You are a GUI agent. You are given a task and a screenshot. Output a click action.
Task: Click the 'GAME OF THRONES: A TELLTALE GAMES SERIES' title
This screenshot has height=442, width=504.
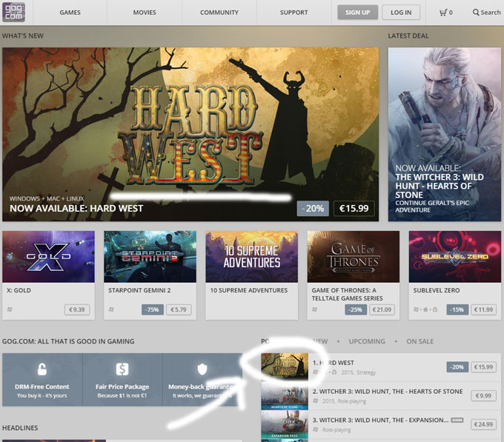pos(347,294)
